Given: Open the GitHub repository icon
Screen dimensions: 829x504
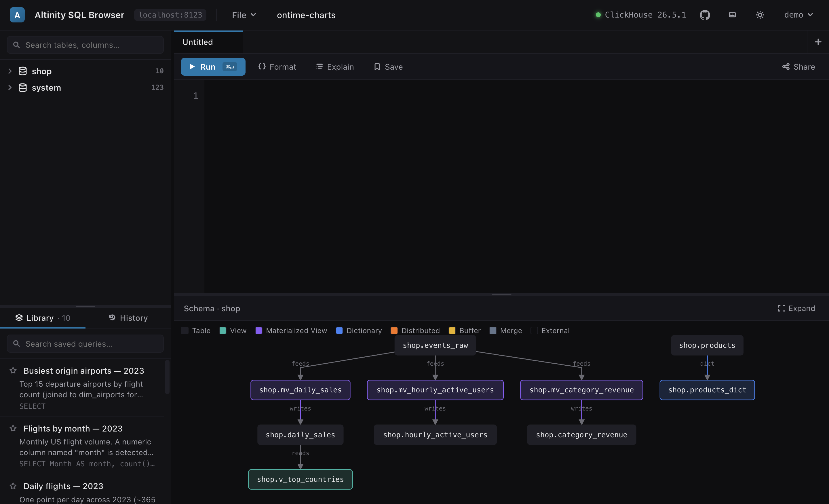Looking at the screenshot, I should click(705, 15).
